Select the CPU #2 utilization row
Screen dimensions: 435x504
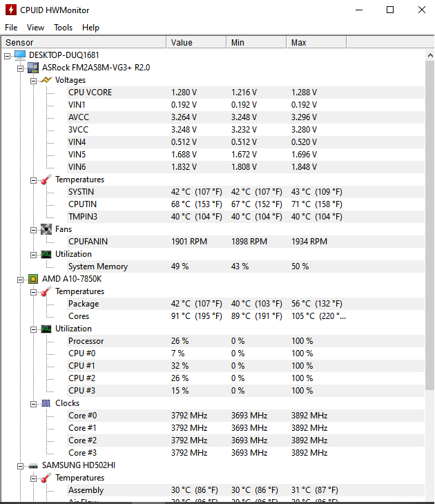pos(246,378)
